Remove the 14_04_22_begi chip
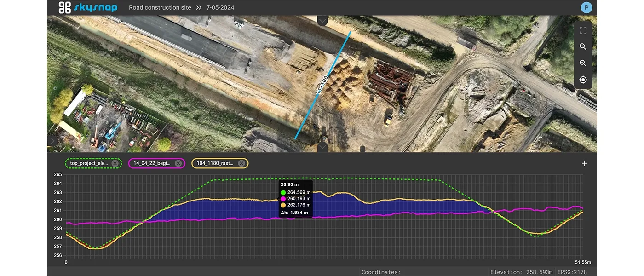 178,163
